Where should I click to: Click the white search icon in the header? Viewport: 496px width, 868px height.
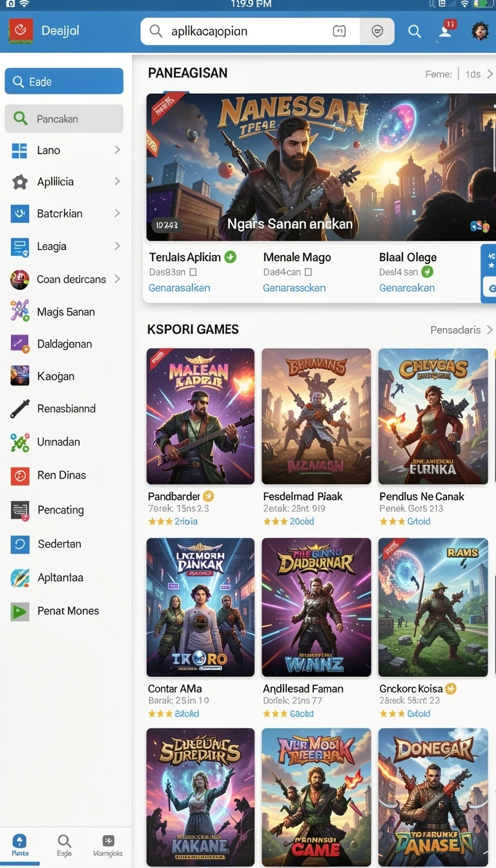click(415, 31)
